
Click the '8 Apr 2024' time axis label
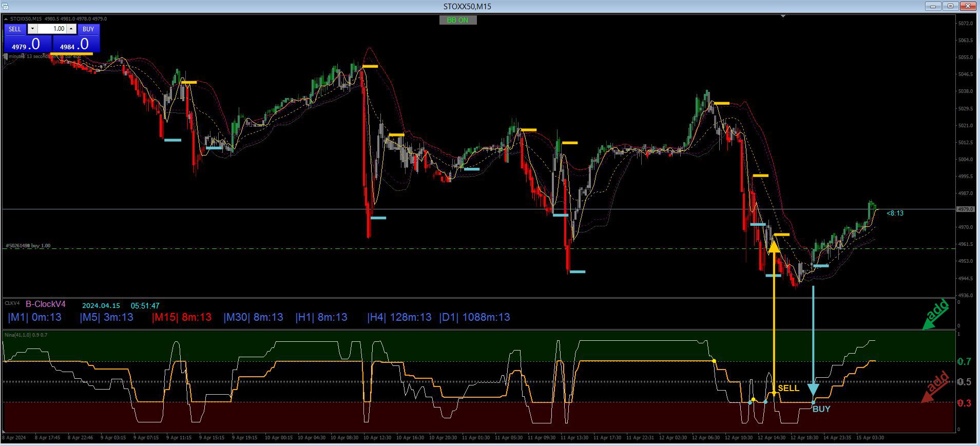click(14, 438)
